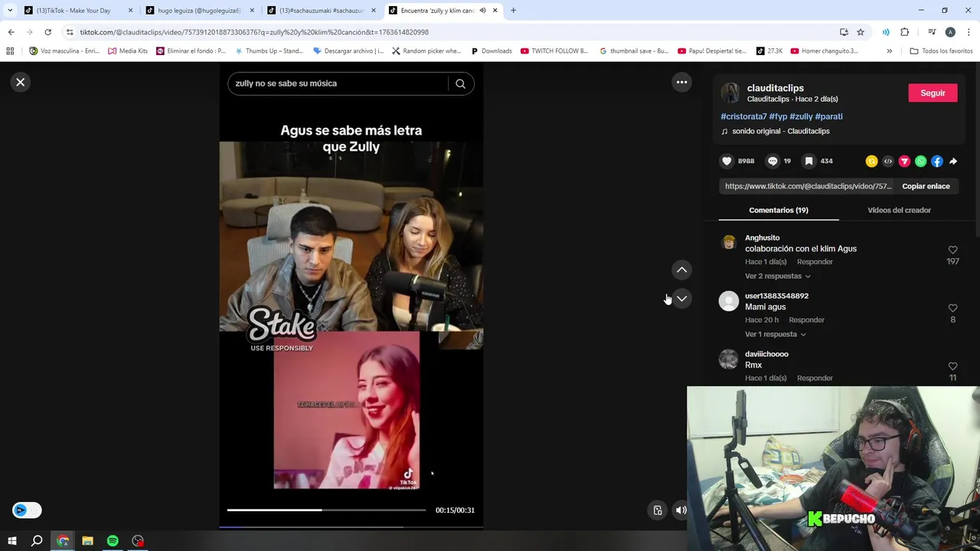This screenshot has width=980, height=551.
Task: Switch to the #sachauzumaki browser tab
Action: point(321,11)
